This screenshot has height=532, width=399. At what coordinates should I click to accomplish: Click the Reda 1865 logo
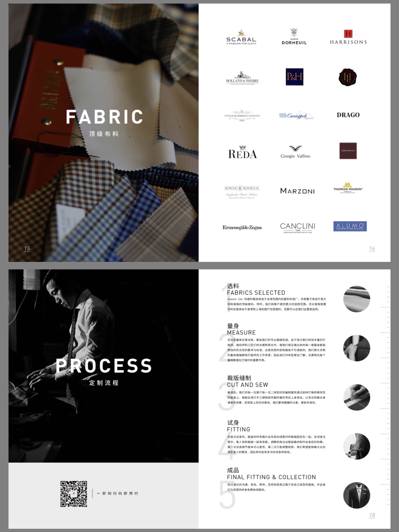coord(242,152)
